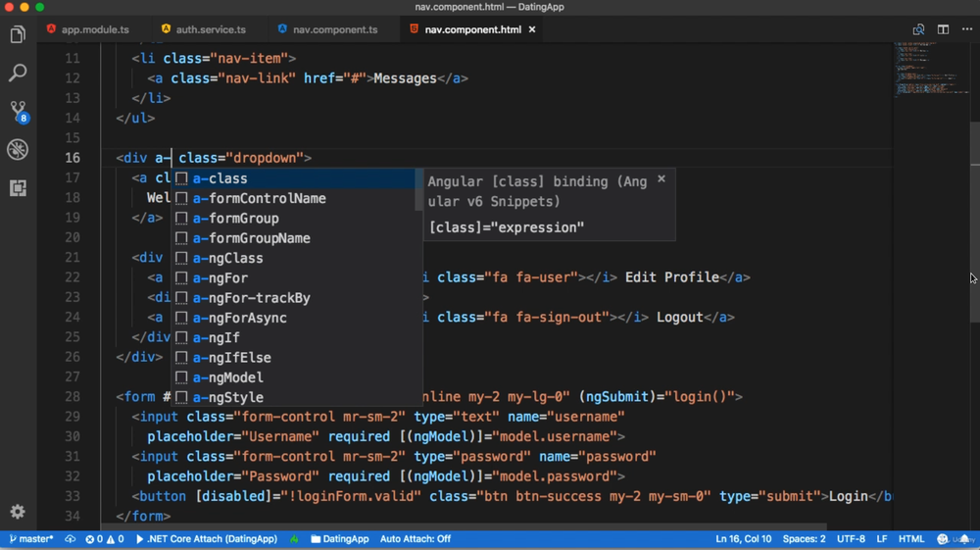The height and width of the screenshot is (550, 980).
Task: Open the Manage gear settings icon
Action: point(18,512)
